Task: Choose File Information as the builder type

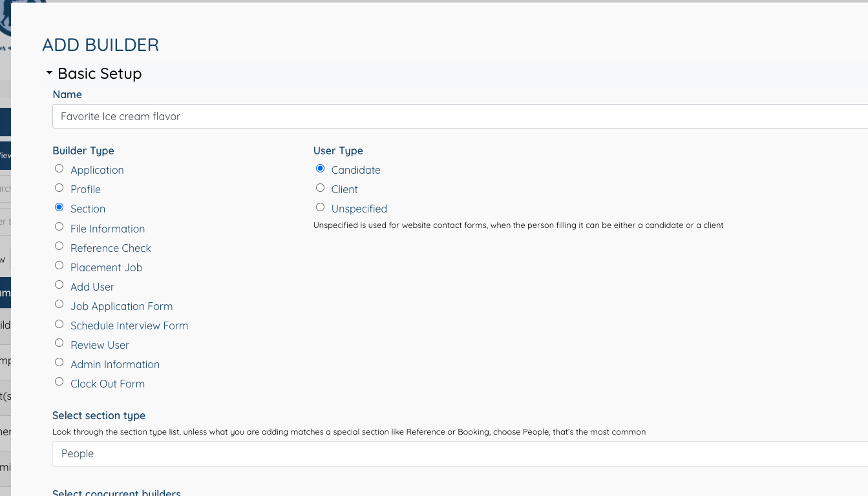Action: (59, 226)
